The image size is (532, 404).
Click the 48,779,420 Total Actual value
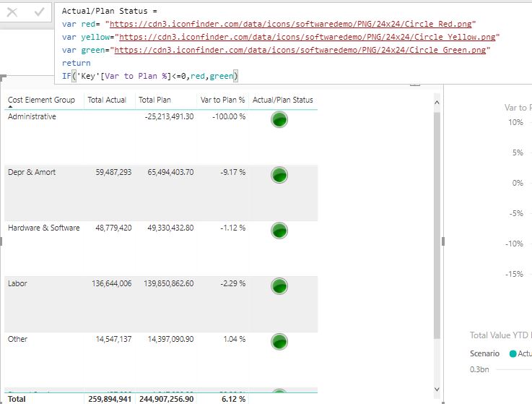tap(113, 228)
